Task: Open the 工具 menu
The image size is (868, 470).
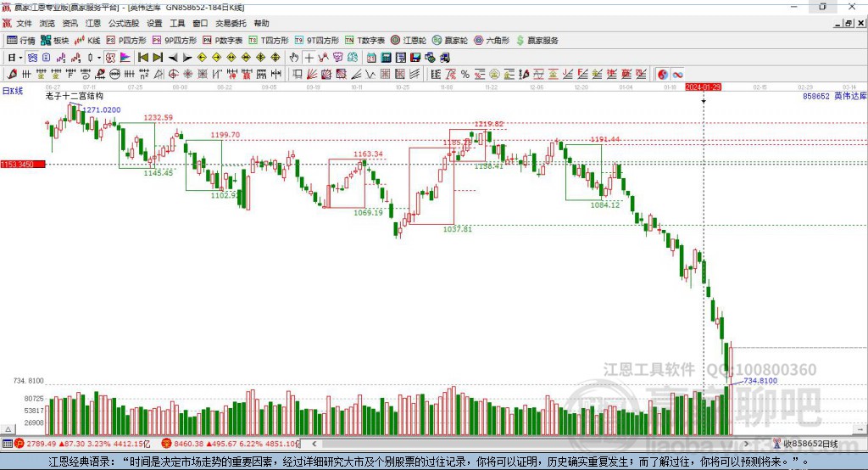Action: [177, 23]
